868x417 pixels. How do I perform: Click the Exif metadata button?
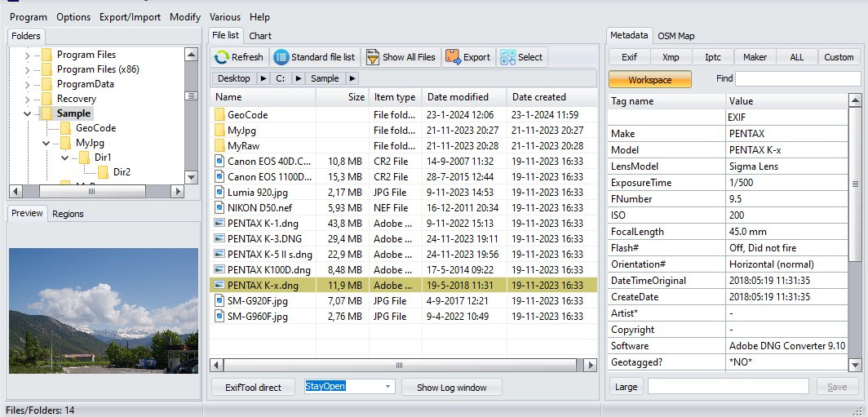[x=630, y=57]
